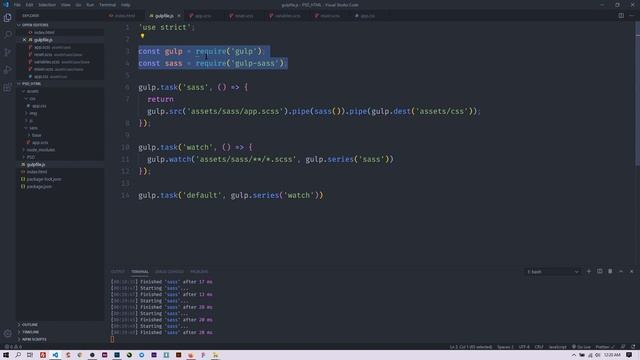Start Go Live server from status bar
The height and width of the screenshot is (360, 640).
pyautogui.click(x=581, y=347)
